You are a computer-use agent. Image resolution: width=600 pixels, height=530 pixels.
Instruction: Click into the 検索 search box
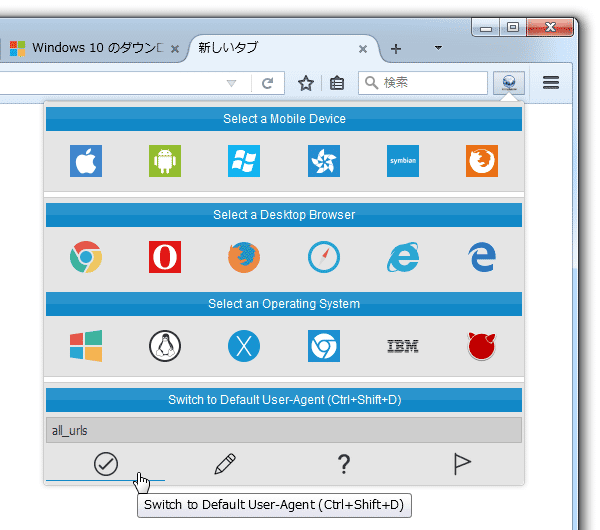pos(423,83)
